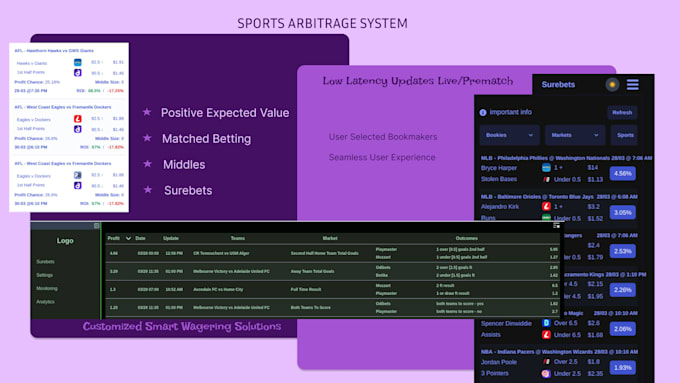Click star icon beside Positive Expected Value

pos(147,112)
